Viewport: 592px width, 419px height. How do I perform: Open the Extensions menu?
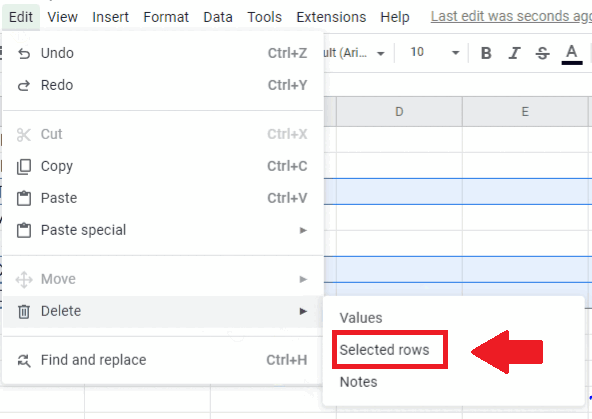click(331, 17)
